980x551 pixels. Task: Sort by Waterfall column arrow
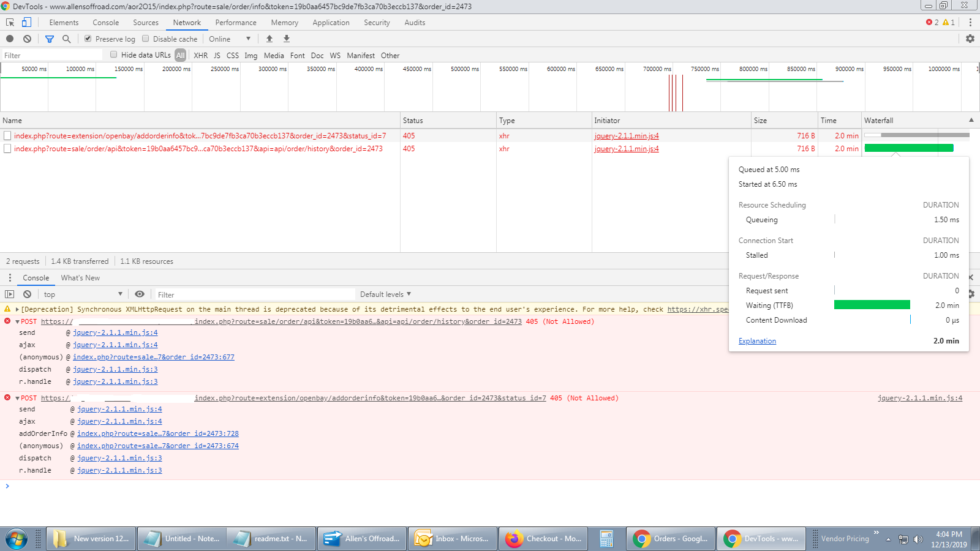click(x=971, y=120)
